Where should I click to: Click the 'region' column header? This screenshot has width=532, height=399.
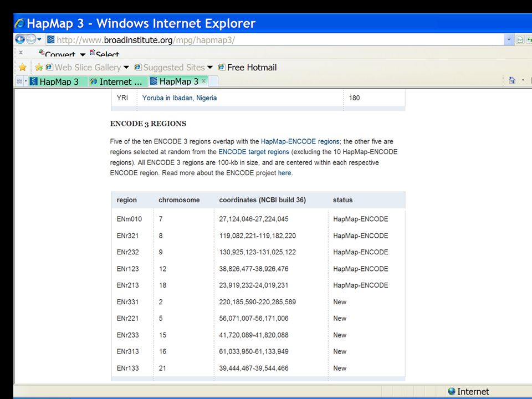coord(126,200)
